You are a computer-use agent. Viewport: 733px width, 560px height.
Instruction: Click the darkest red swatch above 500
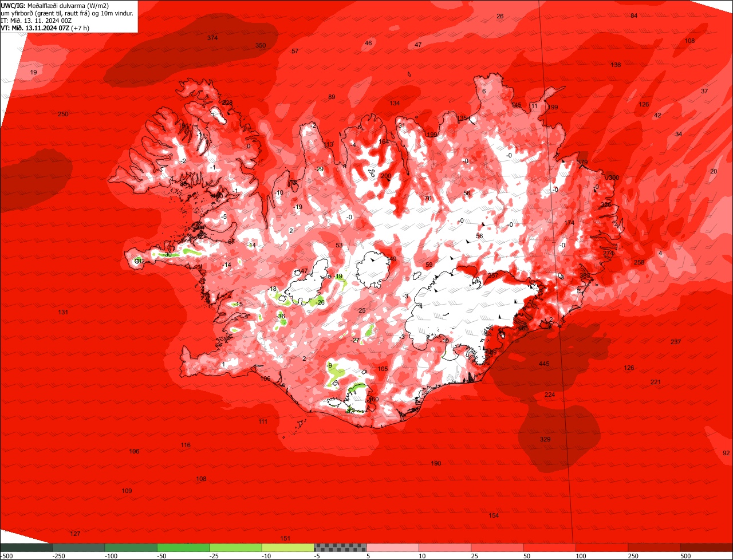tap(707, 547)
